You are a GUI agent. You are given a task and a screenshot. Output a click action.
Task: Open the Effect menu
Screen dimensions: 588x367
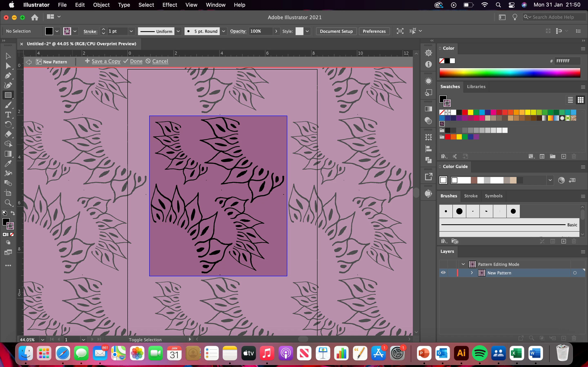[170, 5]
